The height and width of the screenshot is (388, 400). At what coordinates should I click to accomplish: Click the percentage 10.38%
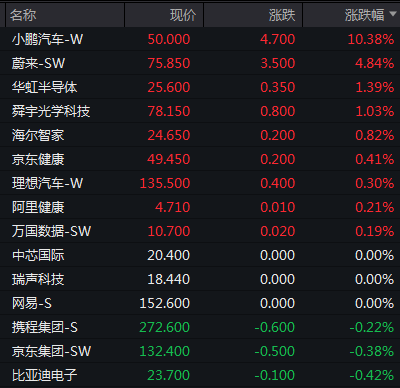(371, 39)
